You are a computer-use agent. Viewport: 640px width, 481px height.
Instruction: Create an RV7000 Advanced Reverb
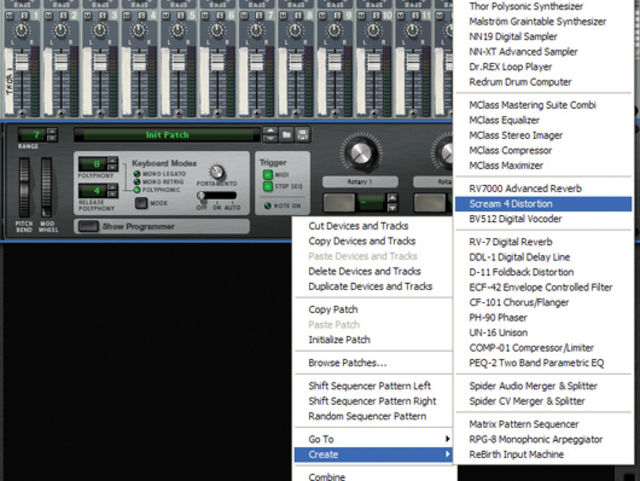[x=543, y=189]
